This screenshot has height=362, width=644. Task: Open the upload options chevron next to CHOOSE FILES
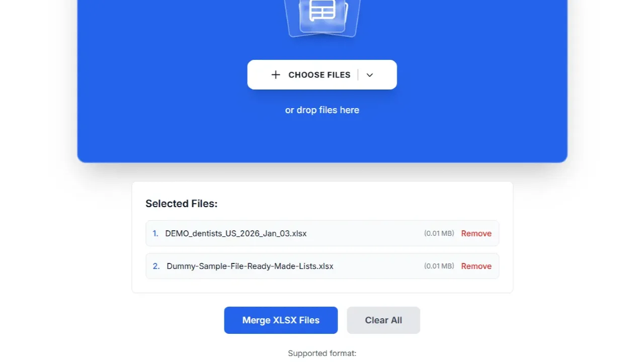[x=370, y=75]
